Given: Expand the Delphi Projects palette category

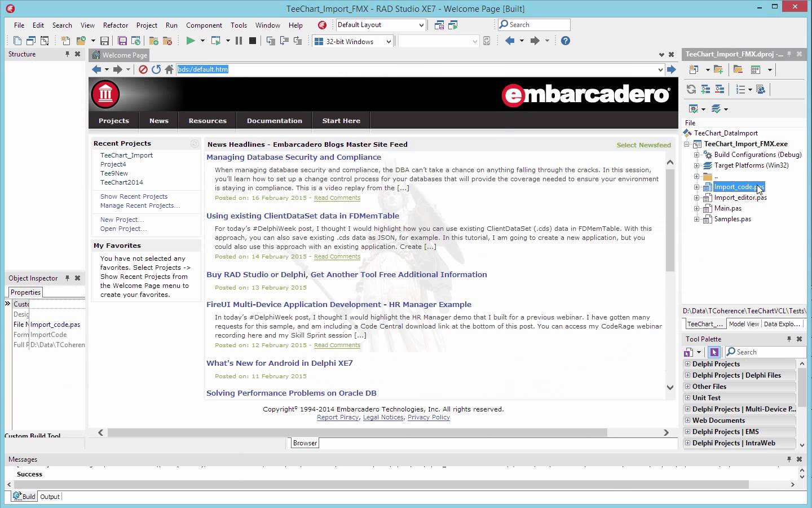Looking at the screenshot, I should [x=687, y=364].
